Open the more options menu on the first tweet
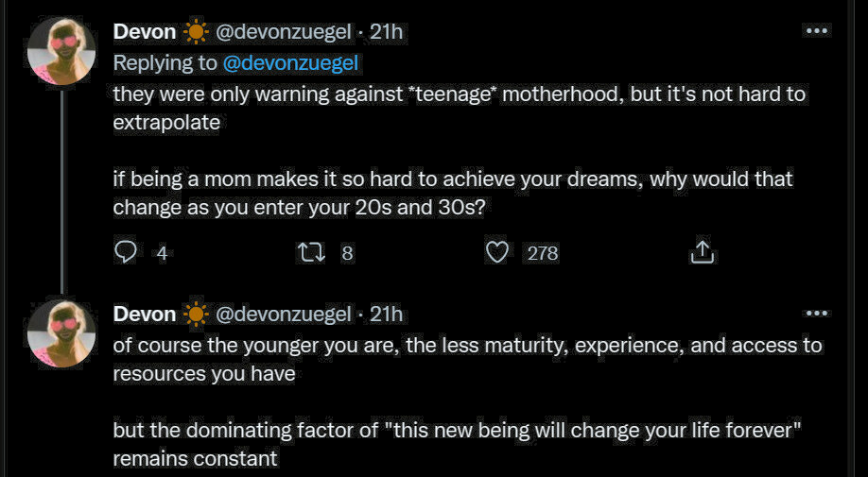 [815, 30]
